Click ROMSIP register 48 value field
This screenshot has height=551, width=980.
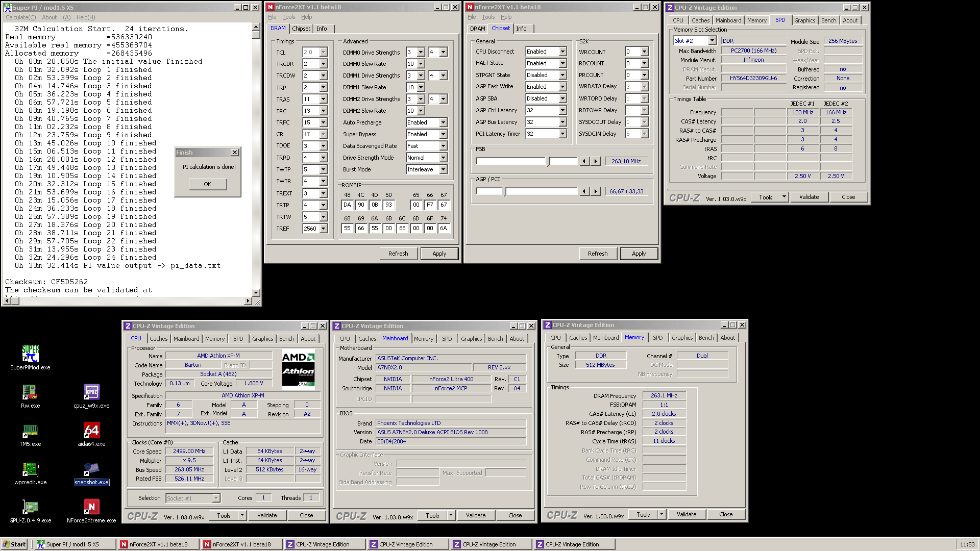[347, 205]
